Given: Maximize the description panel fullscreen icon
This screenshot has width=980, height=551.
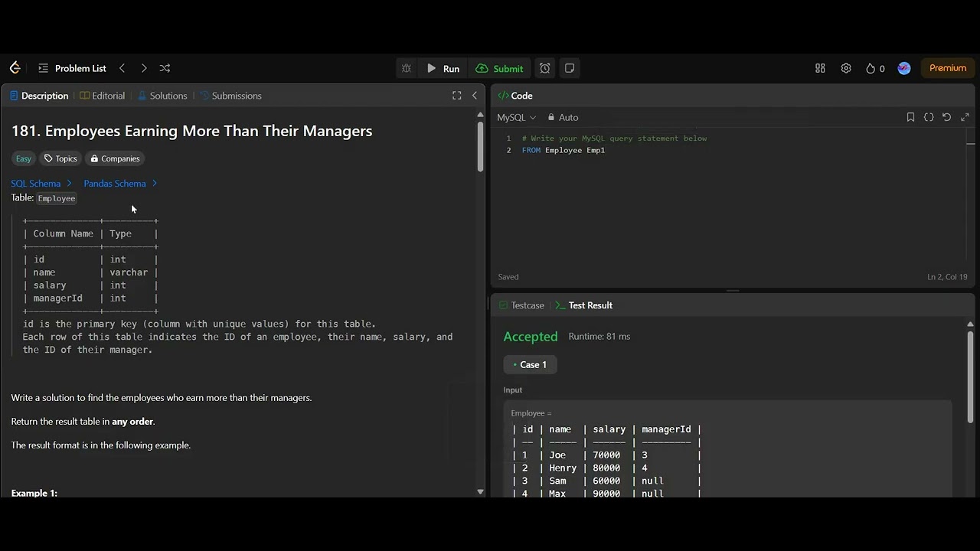Looking at the screenshot, I should [x=457, y=96].
